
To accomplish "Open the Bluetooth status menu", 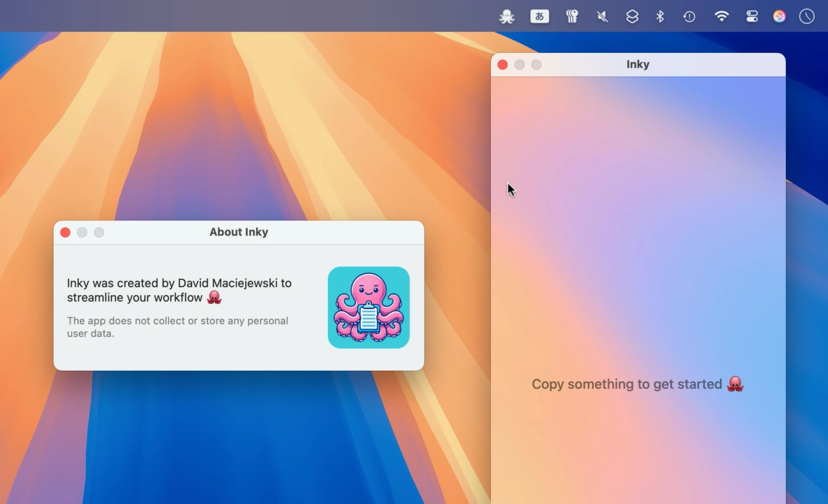I will 660,17.
